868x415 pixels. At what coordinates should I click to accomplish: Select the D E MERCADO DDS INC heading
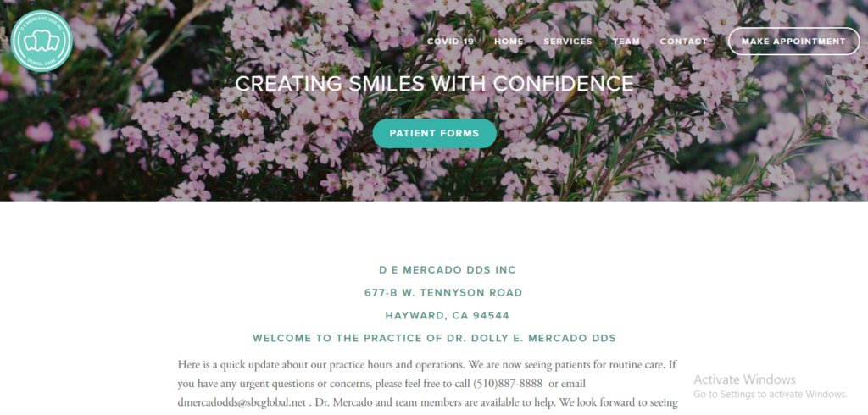tap(448, 270)
